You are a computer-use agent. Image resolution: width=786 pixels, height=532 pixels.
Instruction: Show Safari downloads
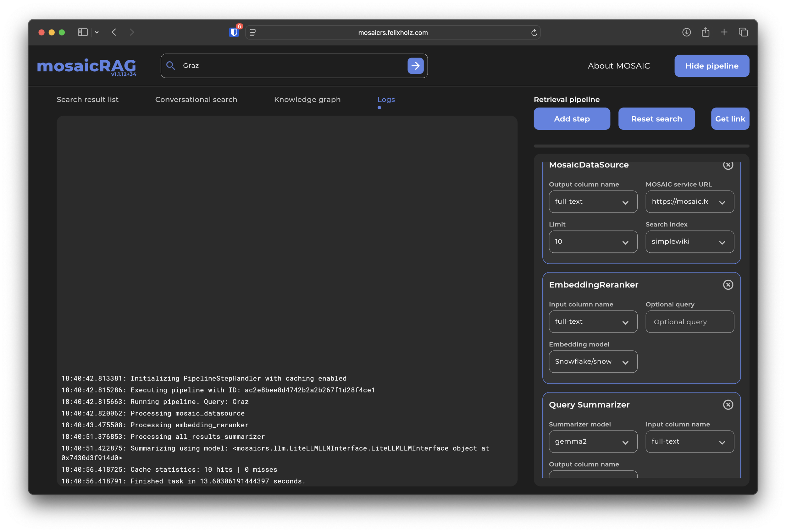point(686,32)
